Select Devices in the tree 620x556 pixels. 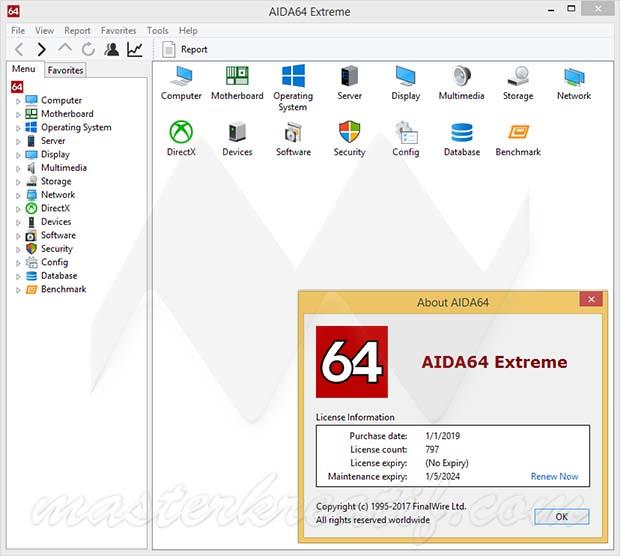[x=56, y=222]
